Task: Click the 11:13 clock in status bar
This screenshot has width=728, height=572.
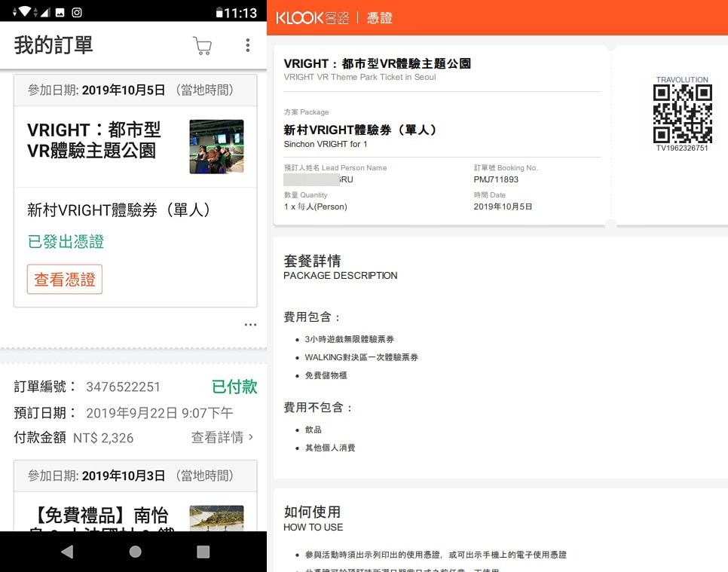Action: pos(240,13)
